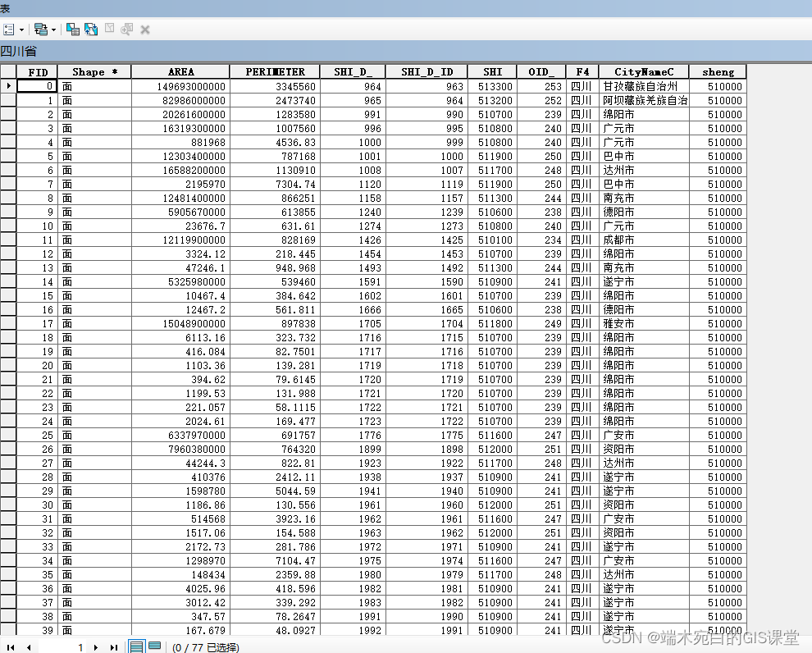The image size is (812, 653).
Task: Click the PERIMETER column header
Action: (x=275, y=72)
